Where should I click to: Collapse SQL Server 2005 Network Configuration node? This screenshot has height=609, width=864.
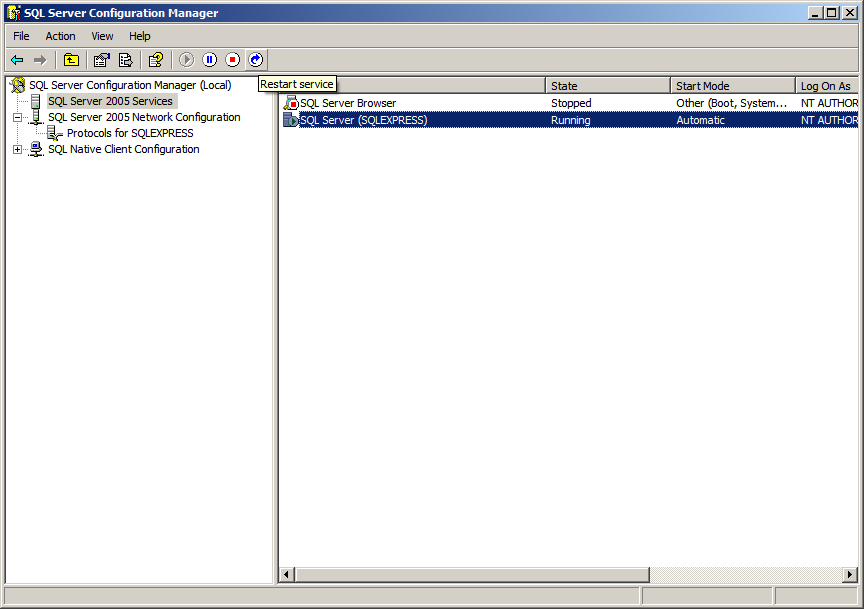click(x=17, y=117)
